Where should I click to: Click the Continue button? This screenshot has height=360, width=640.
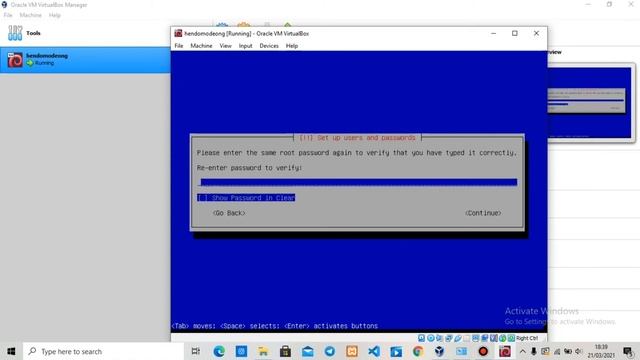[483, 213]
